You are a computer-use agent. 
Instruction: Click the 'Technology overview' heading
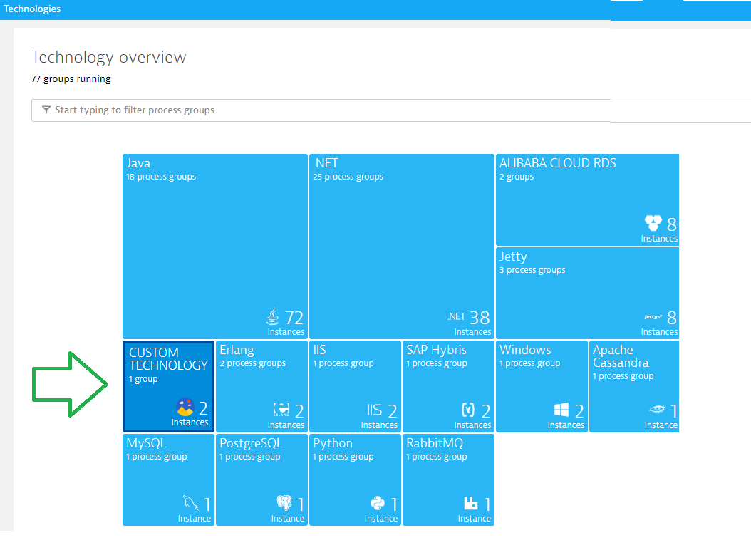[x=109, y=58]
